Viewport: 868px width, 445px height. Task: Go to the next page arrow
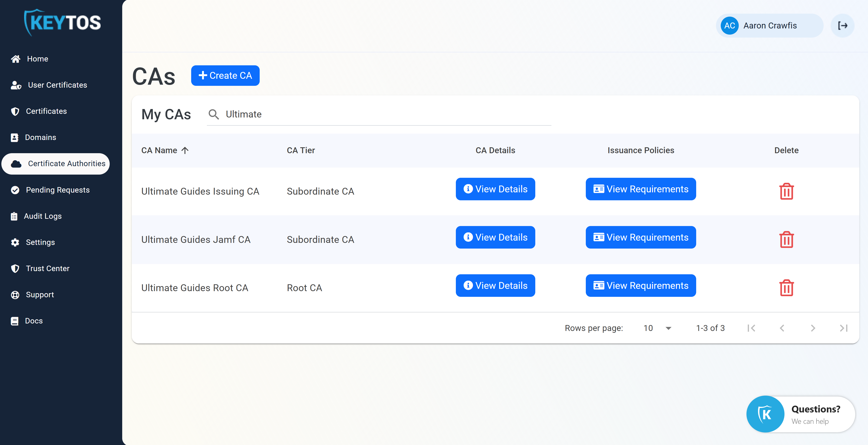pos(813,328)
